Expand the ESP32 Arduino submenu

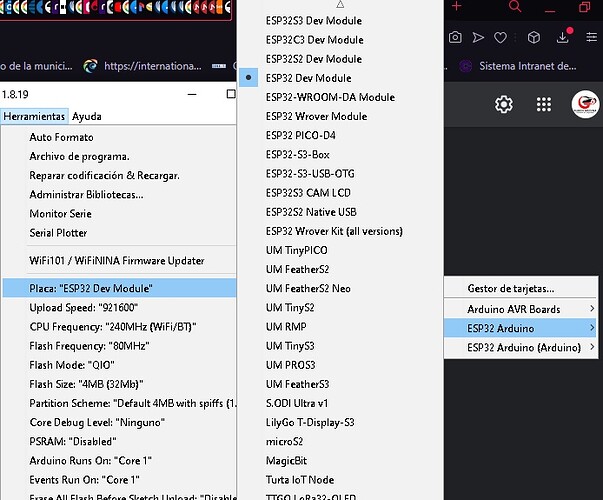point(520,328)
